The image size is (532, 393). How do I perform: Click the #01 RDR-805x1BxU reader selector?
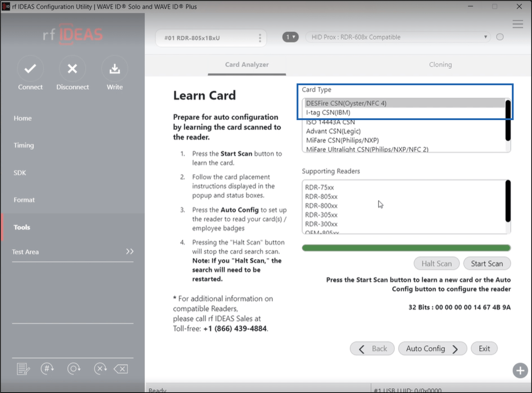[x=211, y=38]
